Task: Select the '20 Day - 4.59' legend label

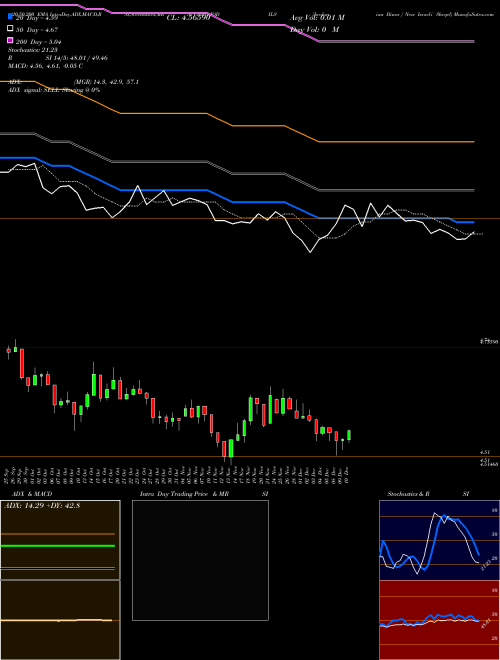Action: pyautogui.click(x=36, y=18)
